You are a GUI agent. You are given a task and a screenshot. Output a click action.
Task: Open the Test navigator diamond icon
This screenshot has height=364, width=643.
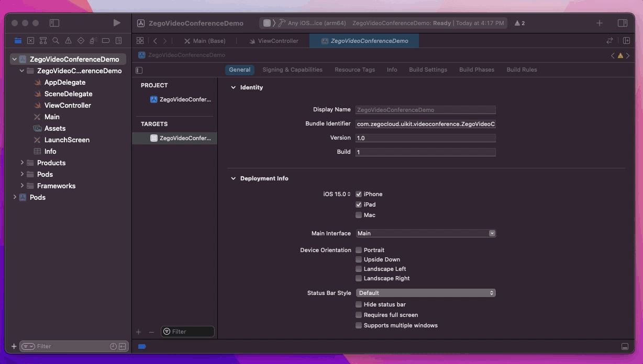click(x=81, y=40)
